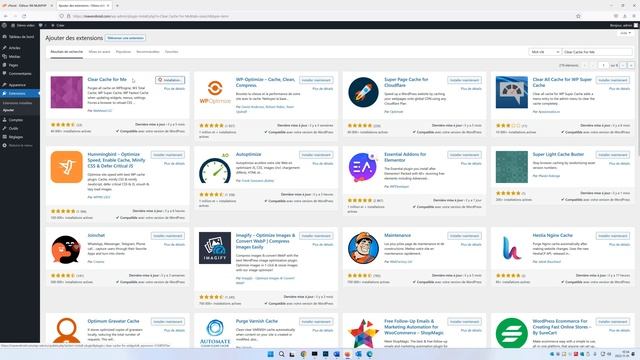Click the Hummingbird plugin orange icon
The height and width of the screenshot is (360, 640).
(x=67, y=167)
